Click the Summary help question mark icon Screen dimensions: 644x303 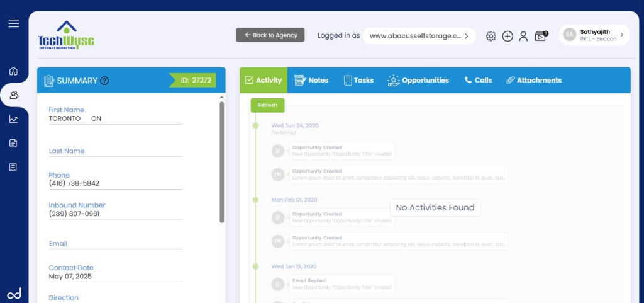pos(104,81)
